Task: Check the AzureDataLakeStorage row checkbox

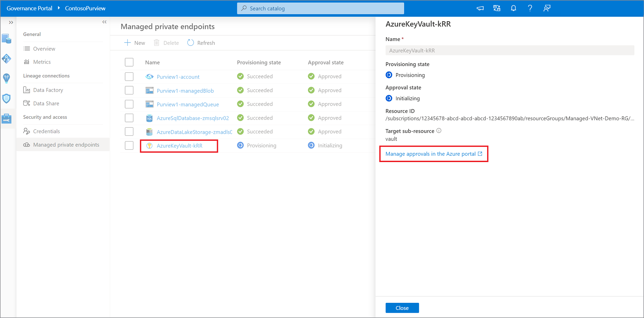Action: 129,131
